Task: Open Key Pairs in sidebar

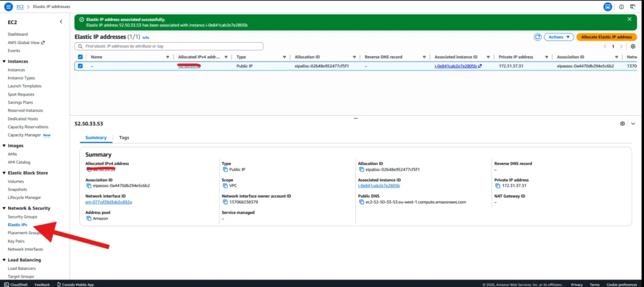Action: 16,241
